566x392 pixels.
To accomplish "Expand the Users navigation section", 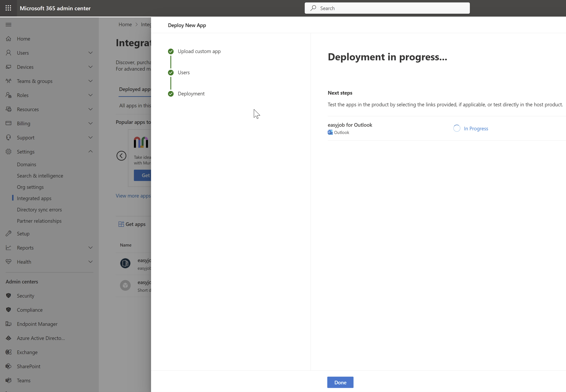I will click(90, 53).
